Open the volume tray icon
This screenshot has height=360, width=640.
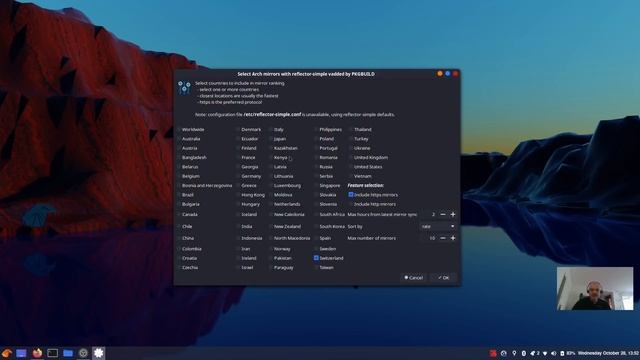(553, 353)
